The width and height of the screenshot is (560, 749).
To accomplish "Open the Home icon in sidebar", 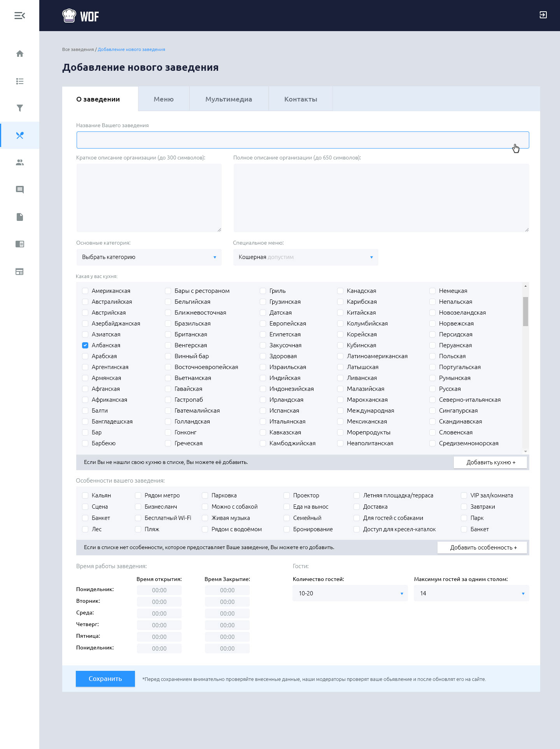I will coord(20,54).
